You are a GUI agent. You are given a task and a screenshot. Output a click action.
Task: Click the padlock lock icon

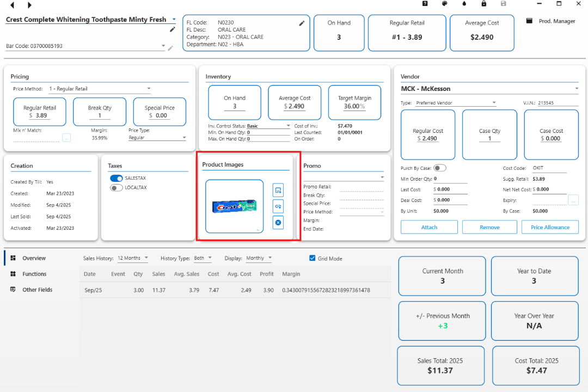pyautogui.click(x=484, y=3)
